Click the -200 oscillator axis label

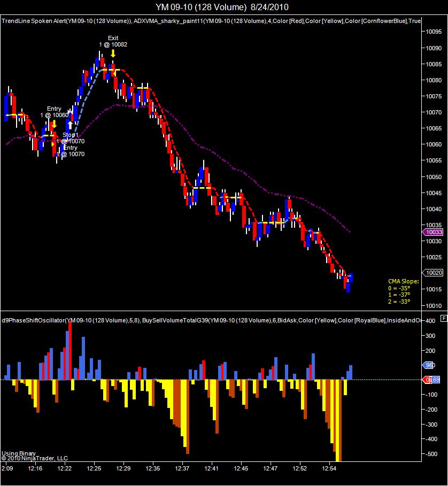coord(430,410)
